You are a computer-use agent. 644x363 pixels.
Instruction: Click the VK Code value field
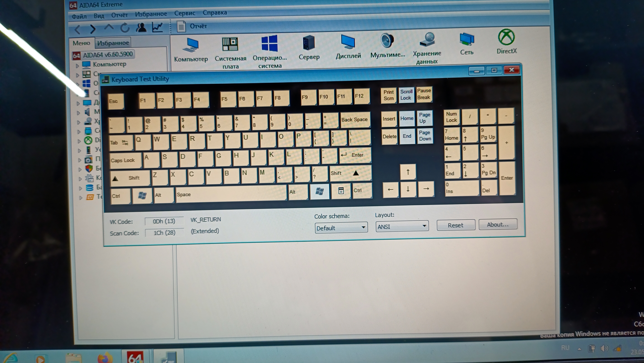click(164, 221)
